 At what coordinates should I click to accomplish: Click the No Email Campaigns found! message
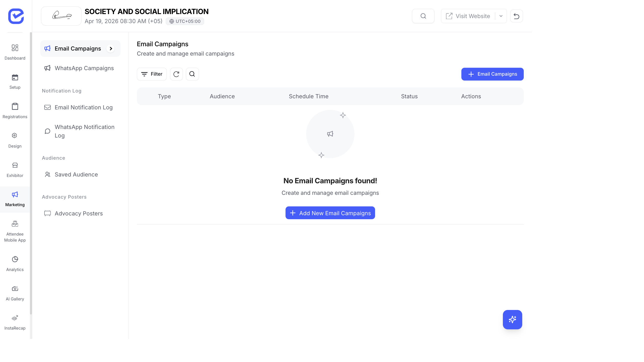330,181
